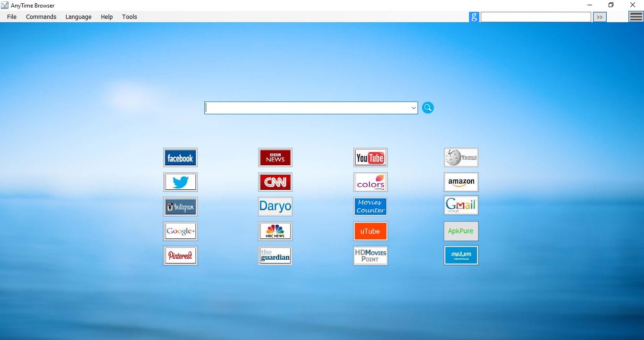This screenshot has height=340, width=644.
Task: Minimize the AnyTime Browser window
Action: pos(589,5)
